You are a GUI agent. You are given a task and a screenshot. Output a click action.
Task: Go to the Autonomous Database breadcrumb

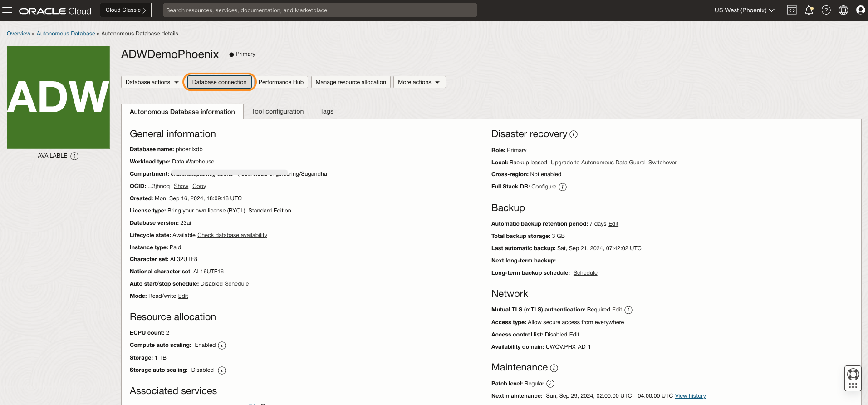(66, 34)
